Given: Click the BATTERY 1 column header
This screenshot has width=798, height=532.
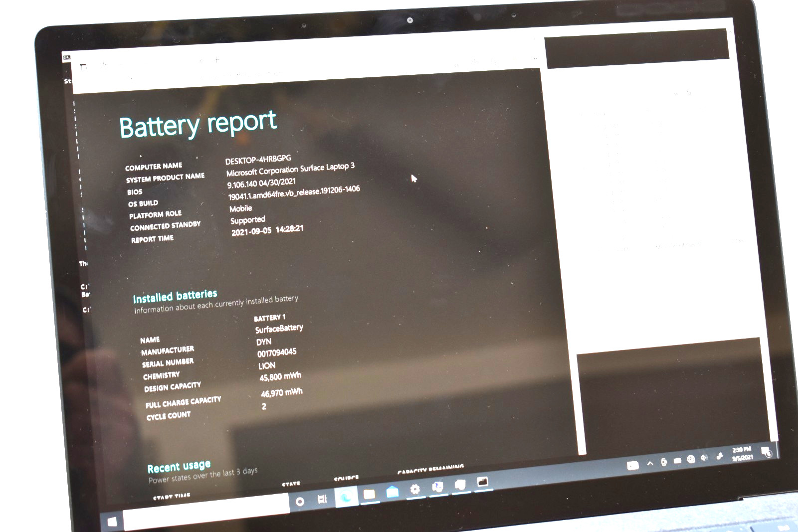Looking at the screenshot, I should (x=269, y=318).
